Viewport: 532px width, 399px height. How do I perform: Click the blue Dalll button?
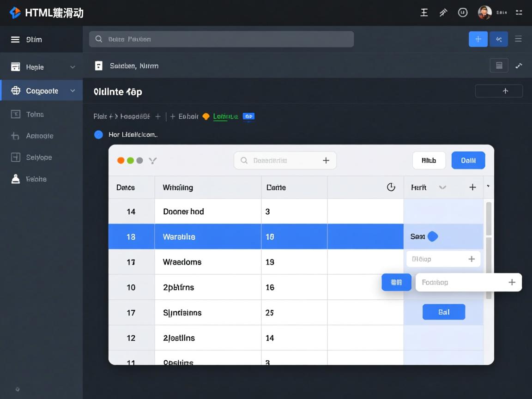[468, 160]
